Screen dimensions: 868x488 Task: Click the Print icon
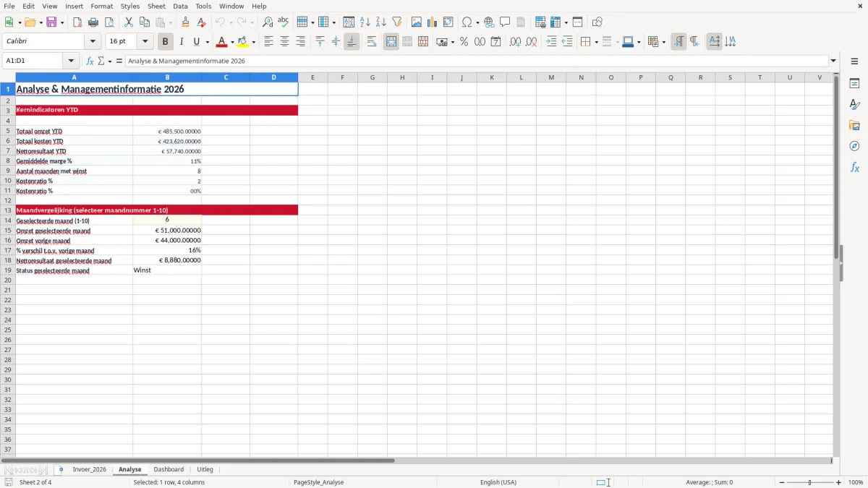(x=93, y=22)
